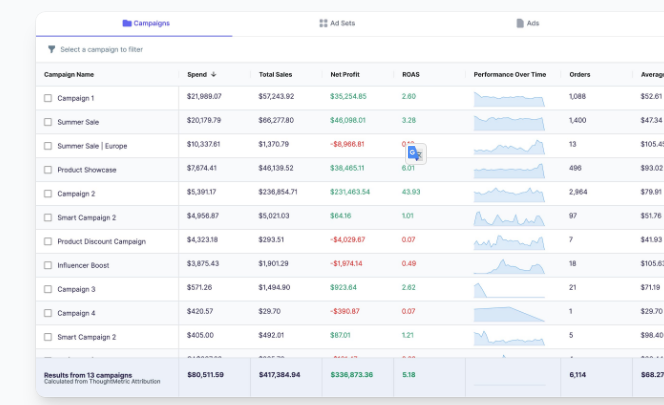Viewport: 664px width, 405px height.
Task: Open the Campaign 2 name link
Action: pos(76,194)
